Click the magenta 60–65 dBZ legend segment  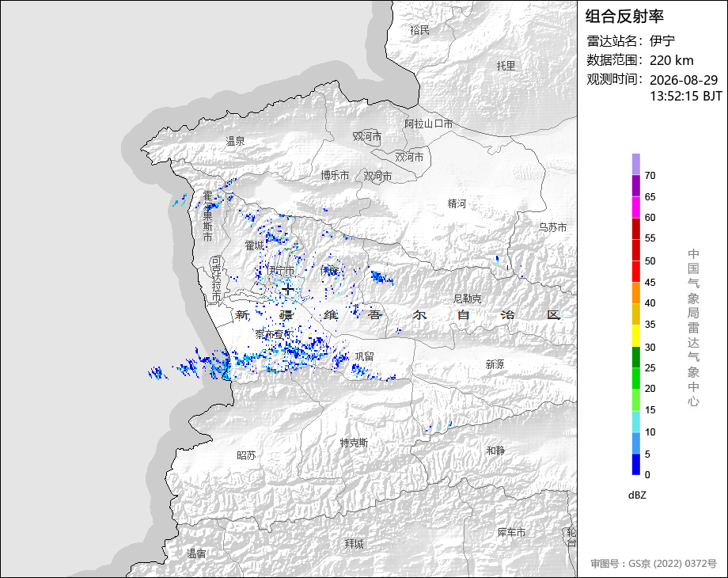[x=636, y=207]
